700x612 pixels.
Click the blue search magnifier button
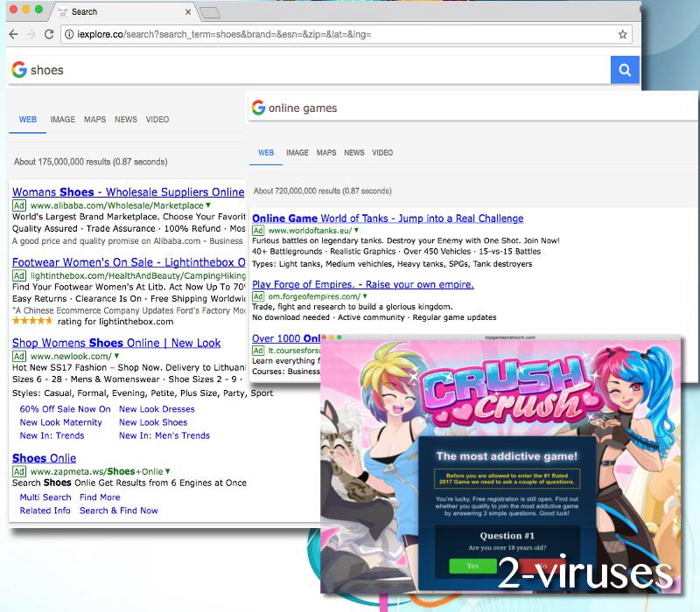pyautogui.click(x=625, y=70)
